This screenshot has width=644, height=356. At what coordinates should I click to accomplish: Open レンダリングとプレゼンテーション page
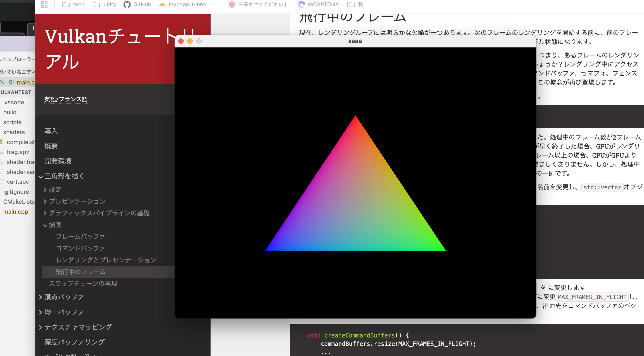click(x=106, y=260)
